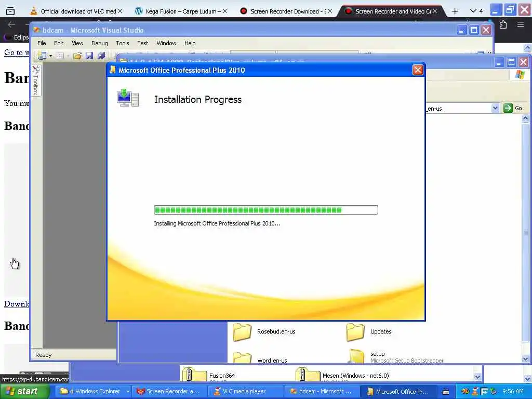Viewport: 532px width, 399px height.
Task: Click the Download link on the Bandicam page
Action: [x=16, y=303]
